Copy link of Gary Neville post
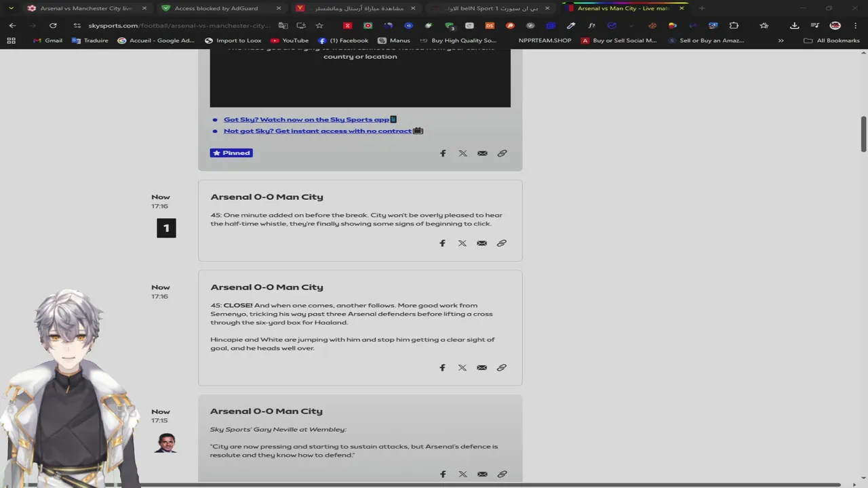Viewport: 868px width, 488px height. pos(501,474)
